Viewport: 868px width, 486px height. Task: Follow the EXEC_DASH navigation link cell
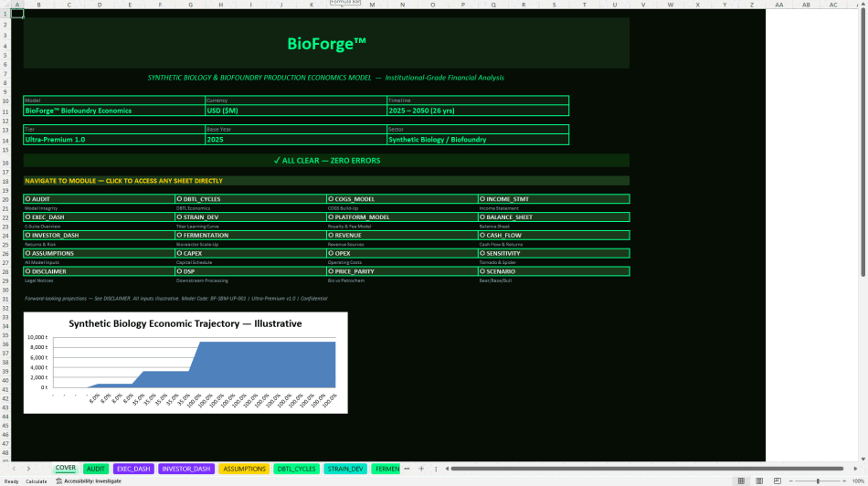point(99,217)
